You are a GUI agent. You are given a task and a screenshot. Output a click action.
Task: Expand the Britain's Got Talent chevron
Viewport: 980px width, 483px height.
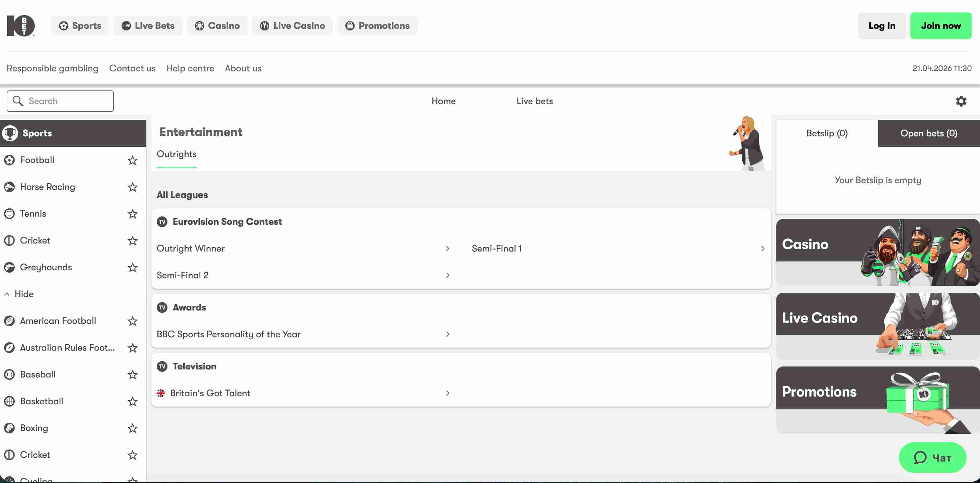pos(448,393)
